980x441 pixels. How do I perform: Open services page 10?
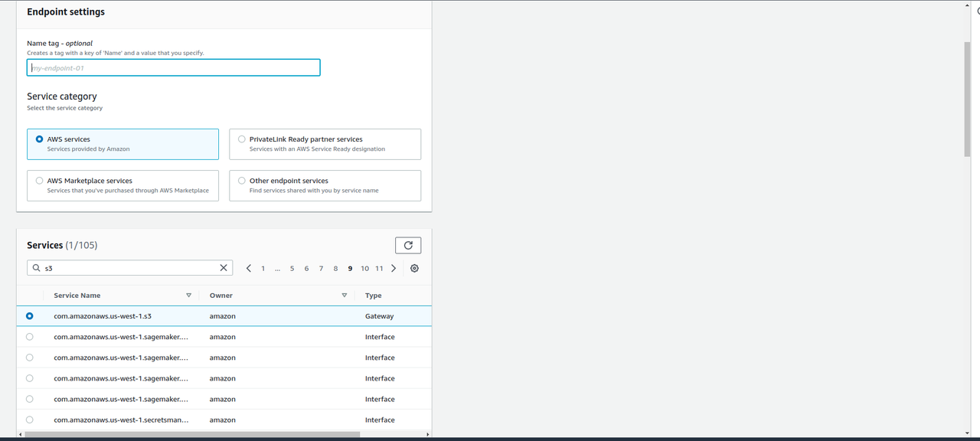pos(364,268)
